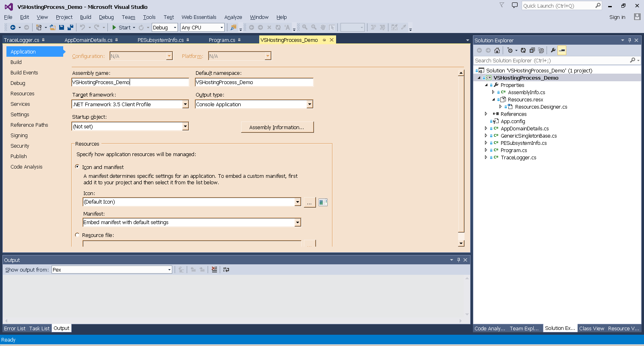Screen dimensions: 644x346
Task: Click the Collapse All icon in Solution Explorer
Action: (532, 50)
